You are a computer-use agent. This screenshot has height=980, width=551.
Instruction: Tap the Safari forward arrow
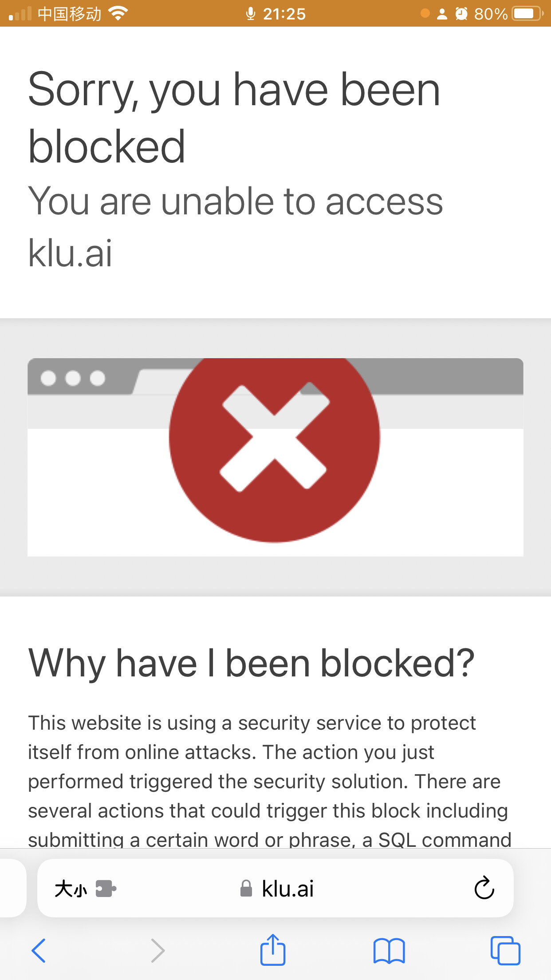[x=157, y=951]
